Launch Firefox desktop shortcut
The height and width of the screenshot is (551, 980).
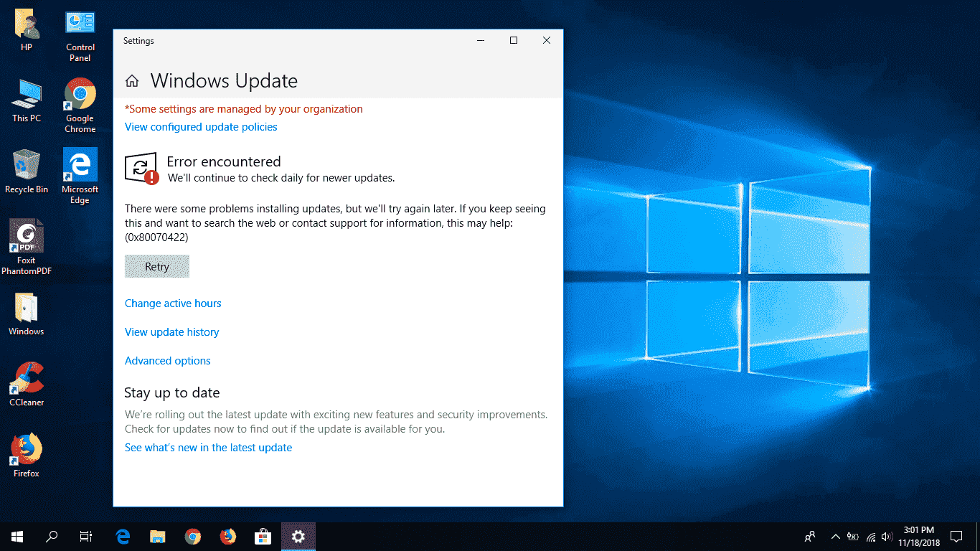(27, 456)
